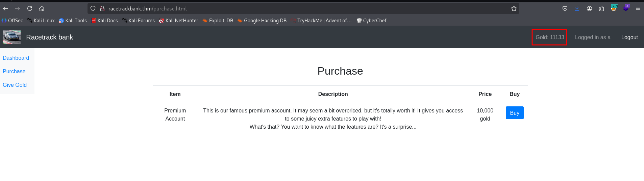
Task: Click the tracking protection shield icon
Action: (93, 8)
